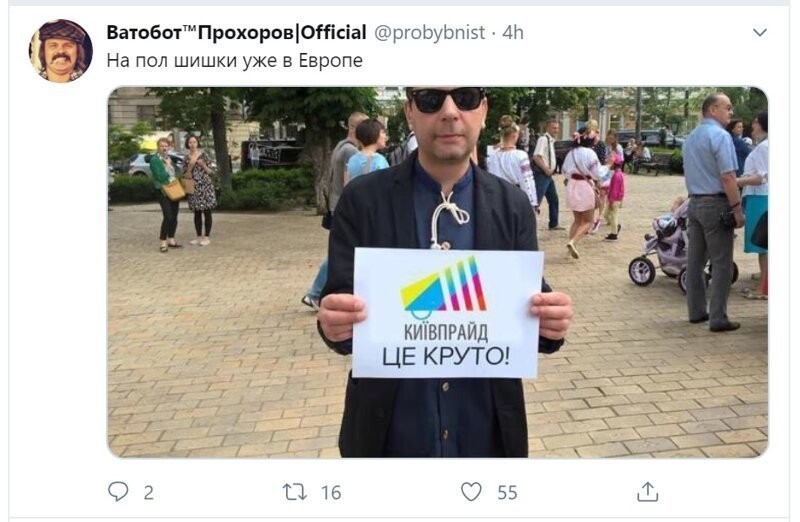Open the tweet via the 4h timestamp

pos(512,33)
